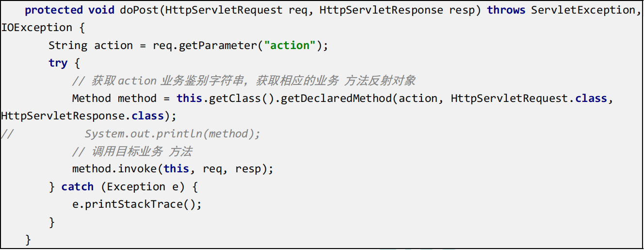Screen dimensions: 644x250
Task: Click the protected keyword in the method signature
Action: click(53, 10)
